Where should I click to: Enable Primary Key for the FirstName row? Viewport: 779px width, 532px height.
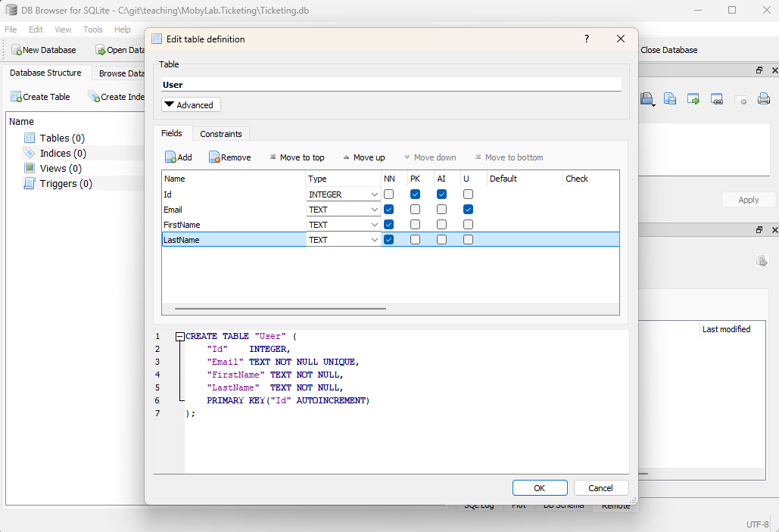(x=415, y=225)
